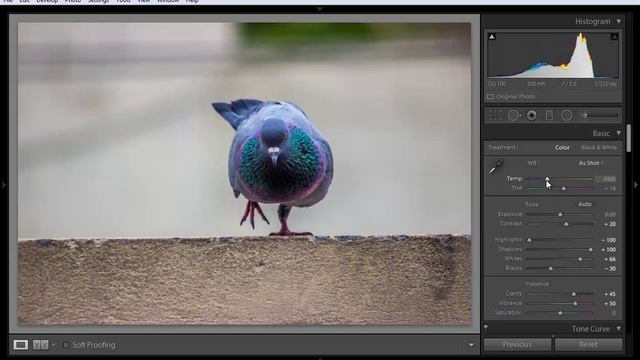The height and width of the screenshot is (360, 640).
Task: Select the Radial Filter tool
Action: (567, 116)
